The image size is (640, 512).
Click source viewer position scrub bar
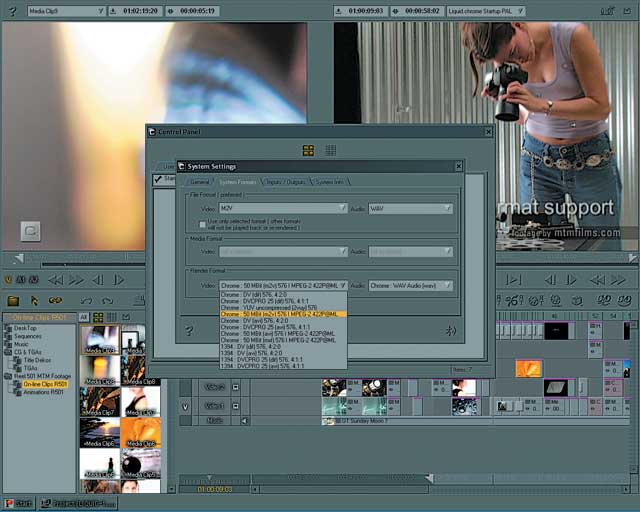pyautogui.click(x=93, y=265)
